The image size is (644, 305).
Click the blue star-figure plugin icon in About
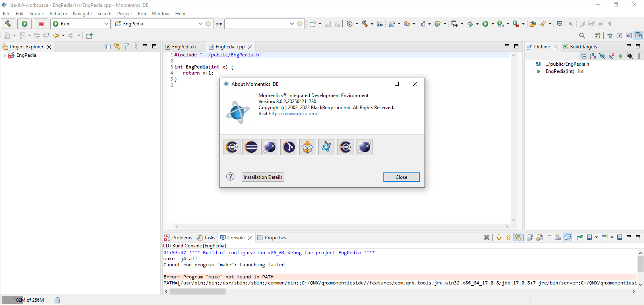pyautogui.click(x=327, y=147)
